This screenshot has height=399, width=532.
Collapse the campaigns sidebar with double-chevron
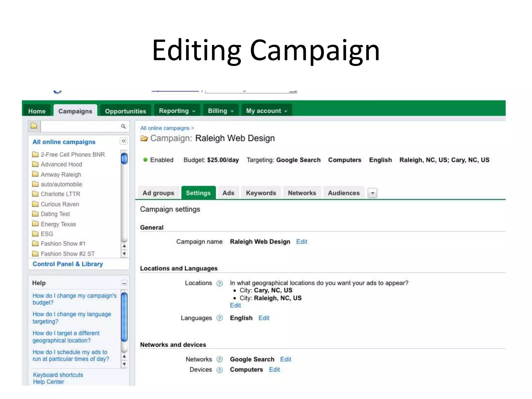(x=124, y=141)
